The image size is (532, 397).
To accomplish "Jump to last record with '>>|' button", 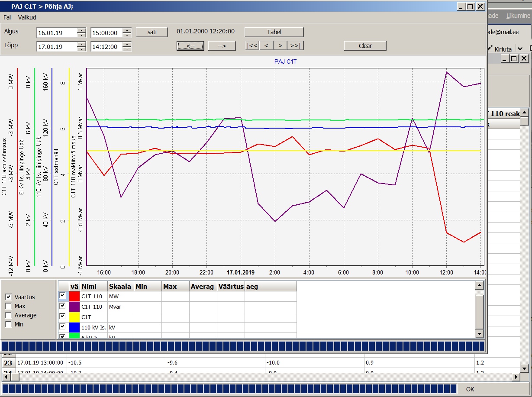I will tap(295, 46).
